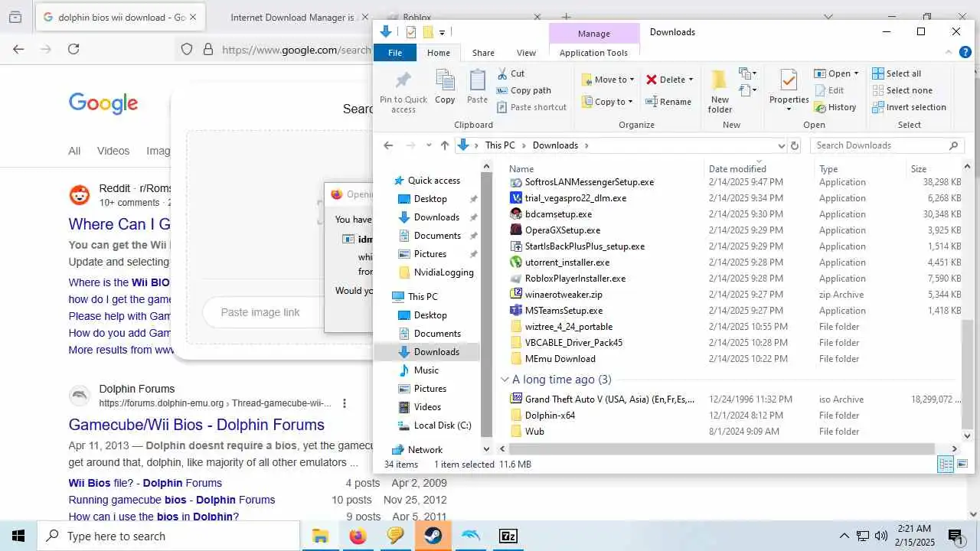The image size is (980, 551).
Task: Open address bar history dropdown
Action: [781, 145]
